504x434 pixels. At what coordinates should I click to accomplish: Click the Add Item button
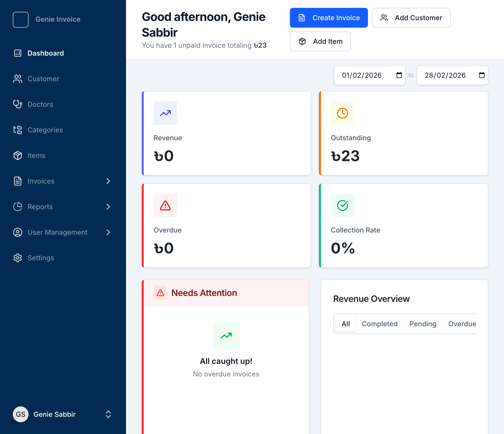point(320,41)
